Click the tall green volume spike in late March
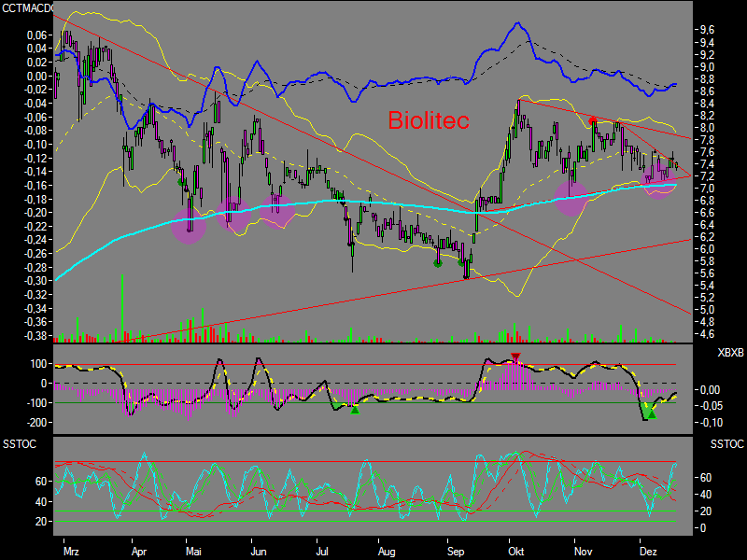 click(122, 309)
